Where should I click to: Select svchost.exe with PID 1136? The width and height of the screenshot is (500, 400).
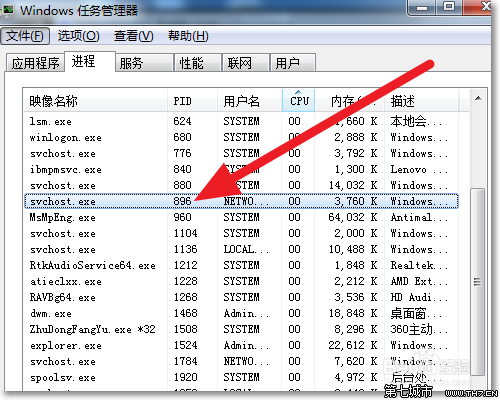point(241,249)
